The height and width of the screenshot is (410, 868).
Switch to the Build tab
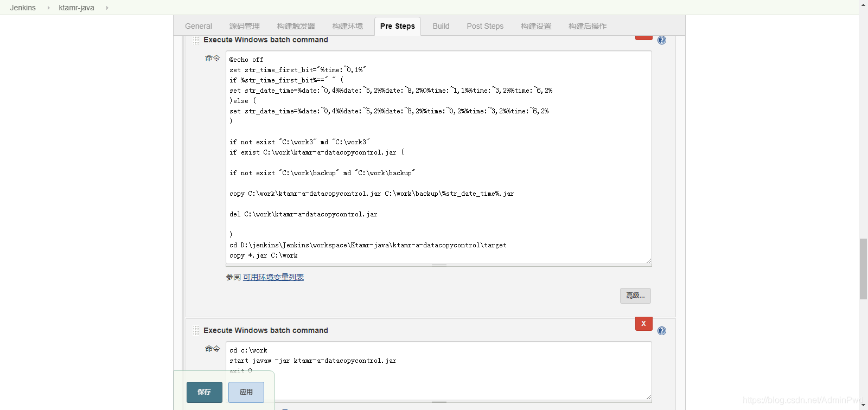(x=441, y=26)
